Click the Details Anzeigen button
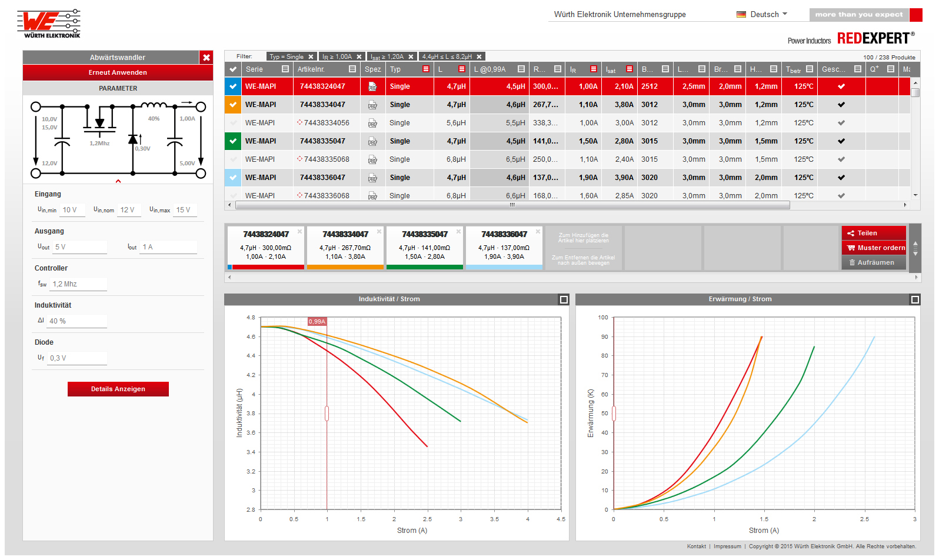 (118, 389)
